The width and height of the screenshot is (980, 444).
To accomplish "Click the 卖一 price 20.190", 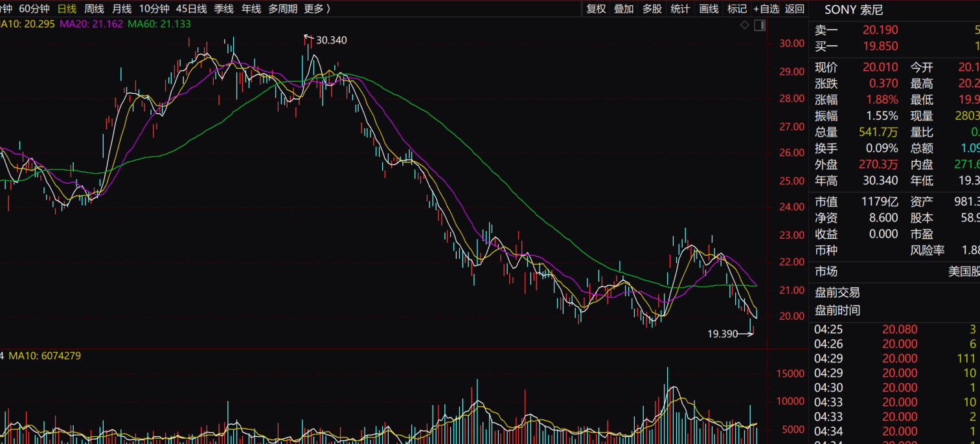I will click(x=880, y=30).
